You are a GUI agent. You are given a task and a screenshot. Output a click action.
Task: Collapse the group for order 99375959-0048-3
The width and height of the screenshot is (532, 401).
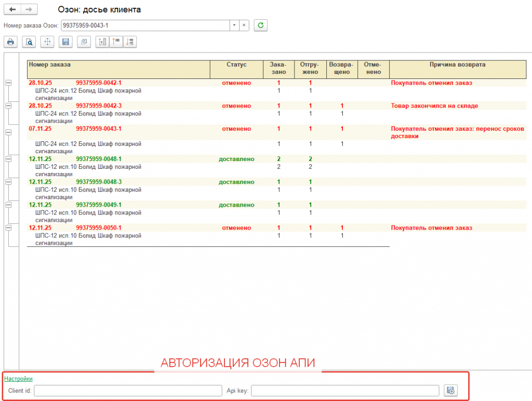(8, 182)
